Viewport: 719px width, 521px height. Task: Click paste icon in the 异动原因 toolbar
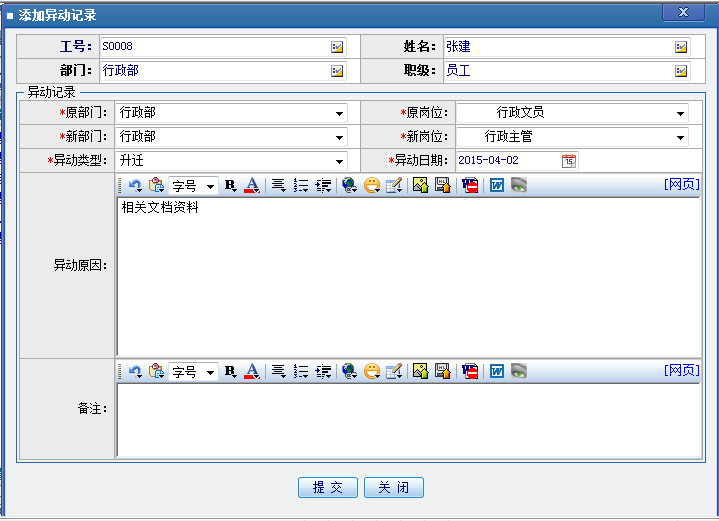point(156,185)
